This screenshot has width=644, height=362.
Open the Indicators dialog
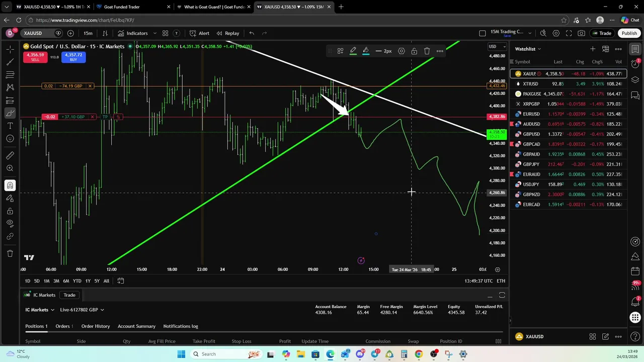click(x=133, y=33)
